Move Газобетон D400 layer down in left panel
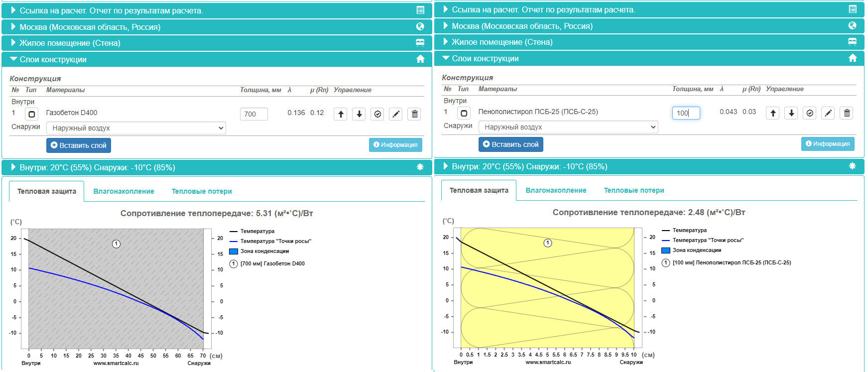868x372 pixels. [359, 114]
